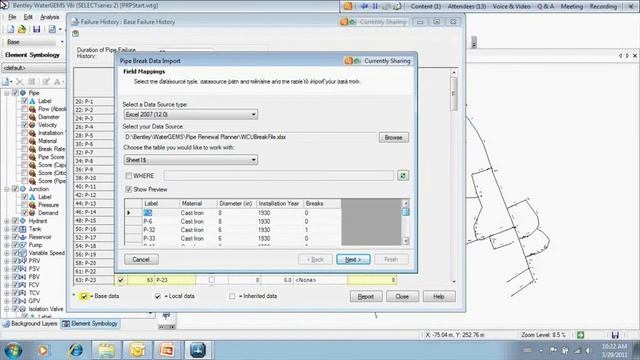Select the PRV valve icon in tree

click(x=23, y=261)
